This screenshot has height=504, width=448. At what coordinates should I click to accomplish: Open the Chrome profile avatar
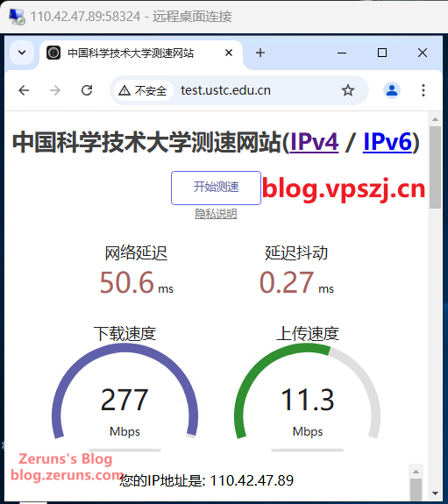pos(391,90)
